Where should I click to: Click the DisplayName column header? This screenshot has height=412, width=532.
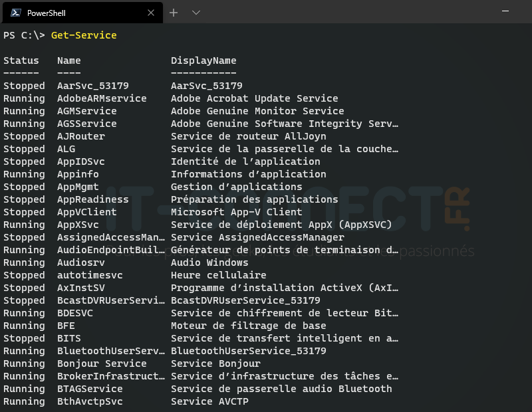point(203,60)
